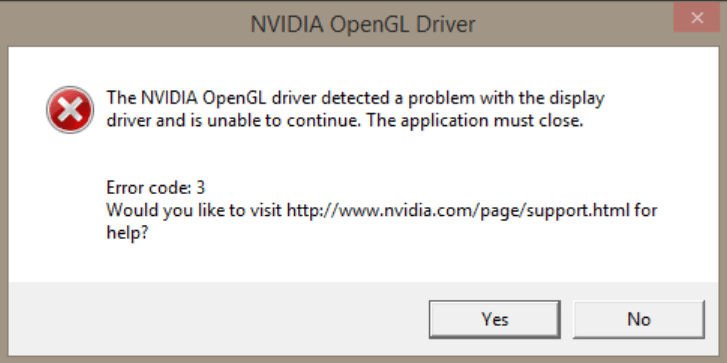727x363 pixels.
Task: Click the word 'Driver' in window title
Action: tap(446, 24)
